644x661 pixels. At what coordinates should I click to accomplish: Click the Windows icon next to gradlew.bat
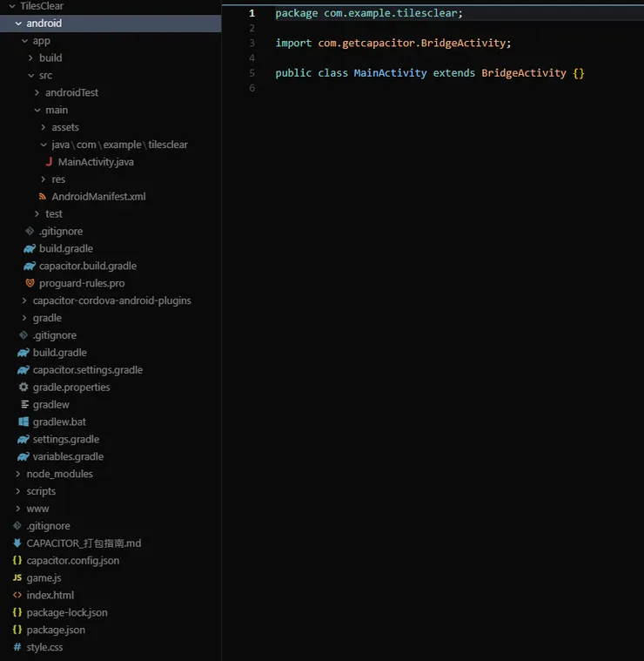coord(23,422)
